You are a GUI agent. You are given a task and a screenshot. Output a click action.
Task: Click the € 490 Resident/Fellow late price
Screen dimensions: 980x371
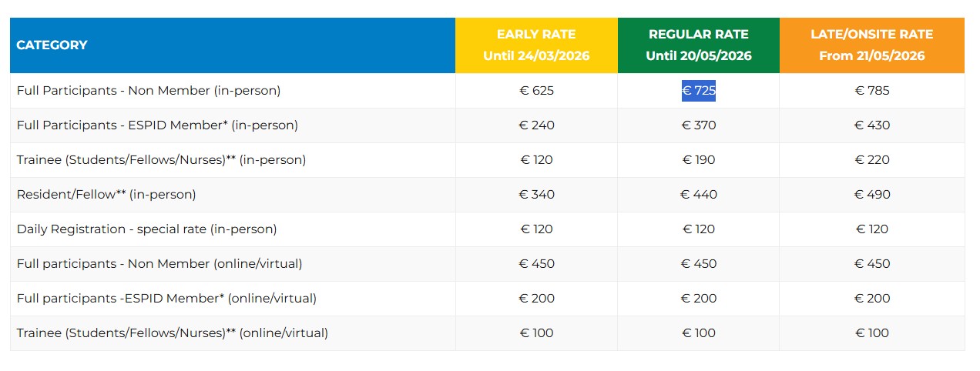[872, 195]
